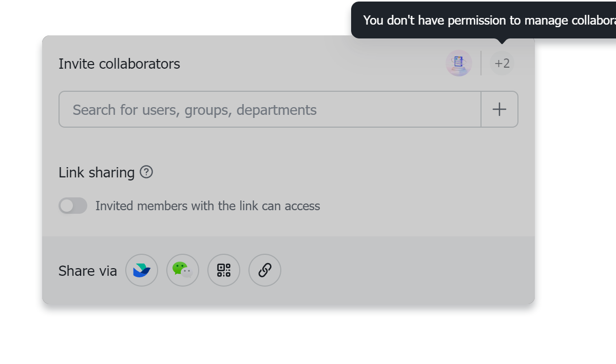This screenshot has height=364, width=616.
Task: Click "Invited members with the link can access" text
Action: click(x=207, y=206)
